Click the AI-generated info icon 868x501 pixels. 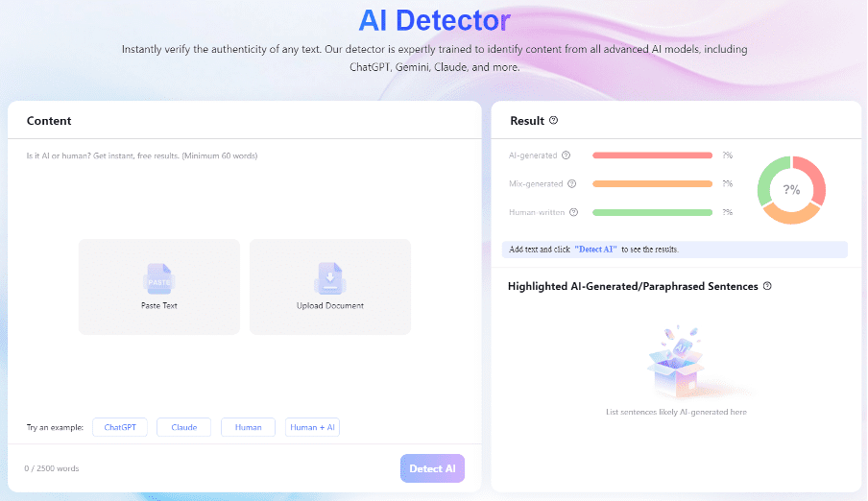[567, 155]
